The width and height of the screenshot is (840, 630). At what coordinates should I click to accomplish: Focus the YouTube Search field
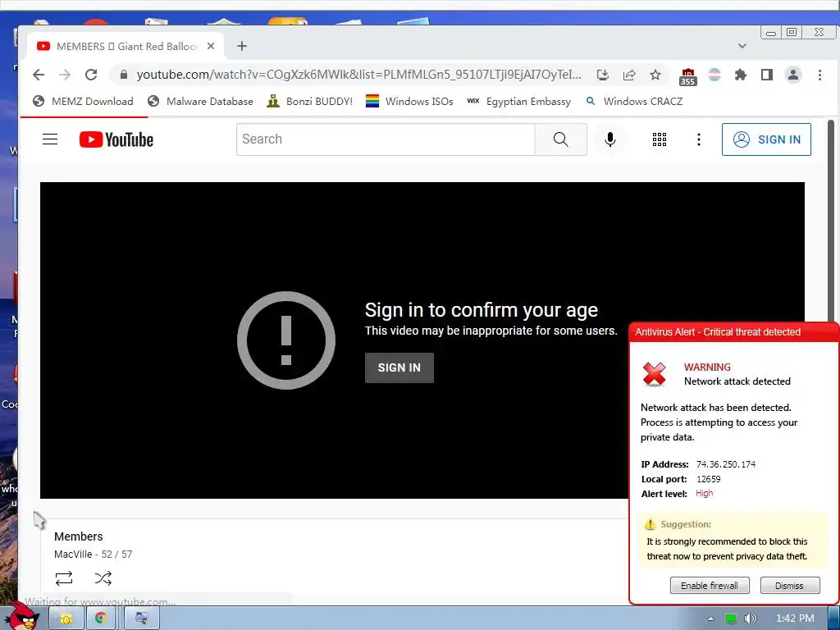pos(386,139)
